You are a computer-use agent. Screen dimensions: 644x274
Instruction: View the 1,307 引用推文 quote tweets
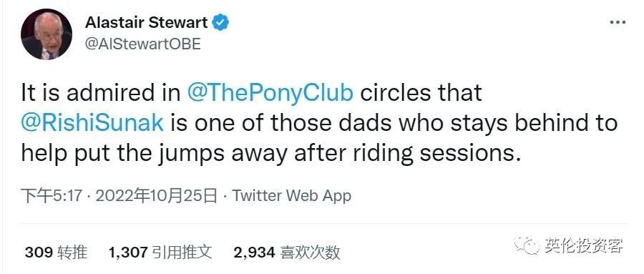click(x=160, y=253)
